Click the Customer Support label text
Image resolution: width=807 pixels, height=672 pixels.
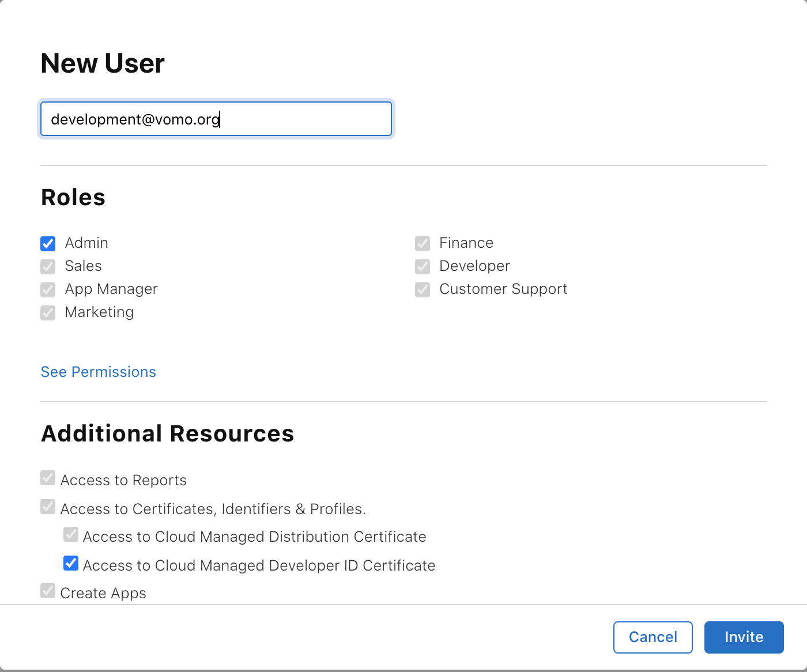coord(504,289)
